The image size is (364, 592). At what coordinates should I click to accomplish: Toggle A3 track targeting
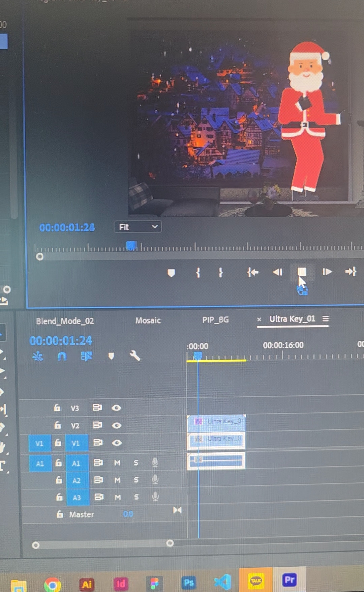pyautogui.click(x=77, y=498)
